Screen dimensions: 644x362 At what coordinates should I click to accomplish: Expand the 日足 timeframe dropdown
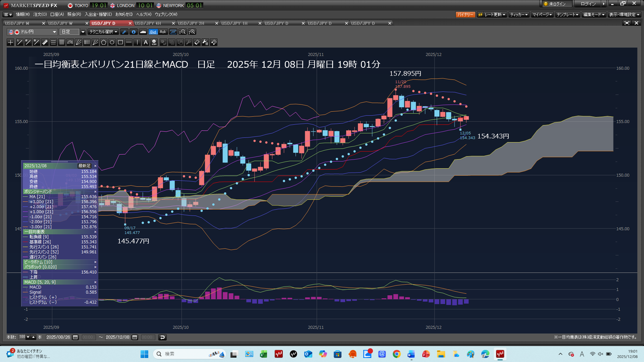click(83, 32)
